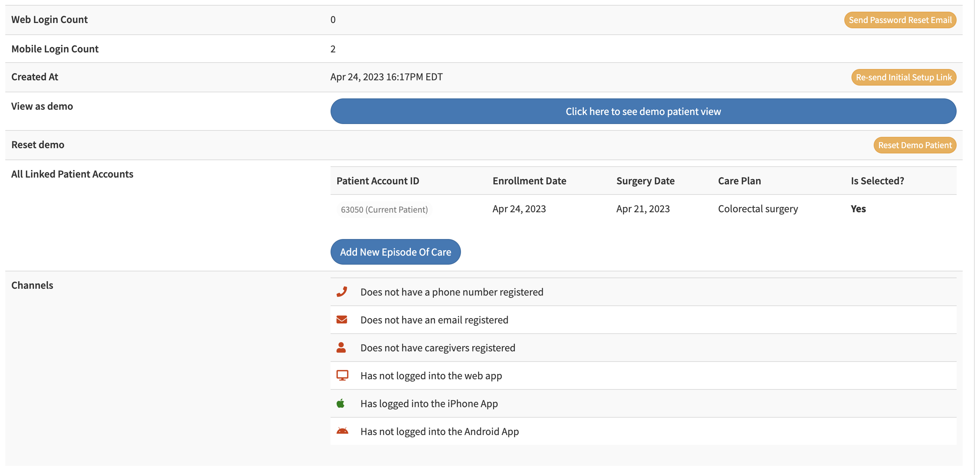Click the Is Selected? column header

point(877,181)
